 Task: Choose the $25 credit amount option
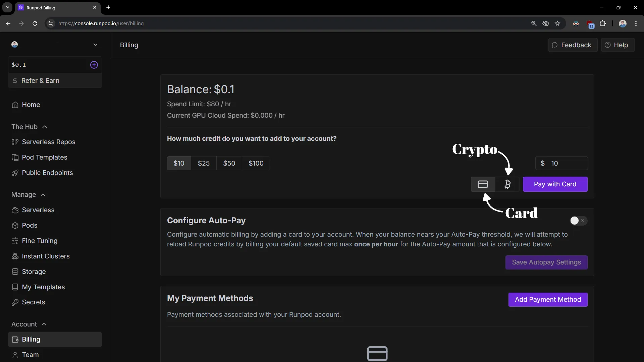pyautogui.click(x=204, y=163)
